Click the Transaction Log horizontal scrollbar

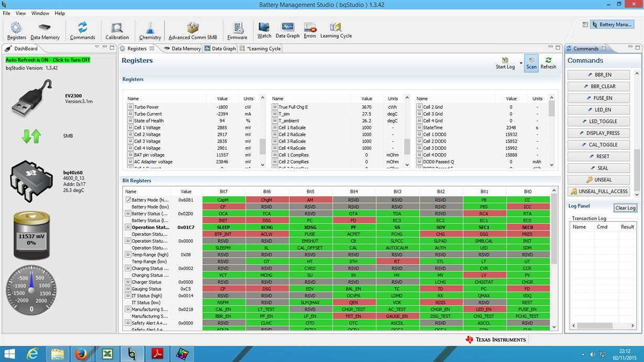pos(603,325)
